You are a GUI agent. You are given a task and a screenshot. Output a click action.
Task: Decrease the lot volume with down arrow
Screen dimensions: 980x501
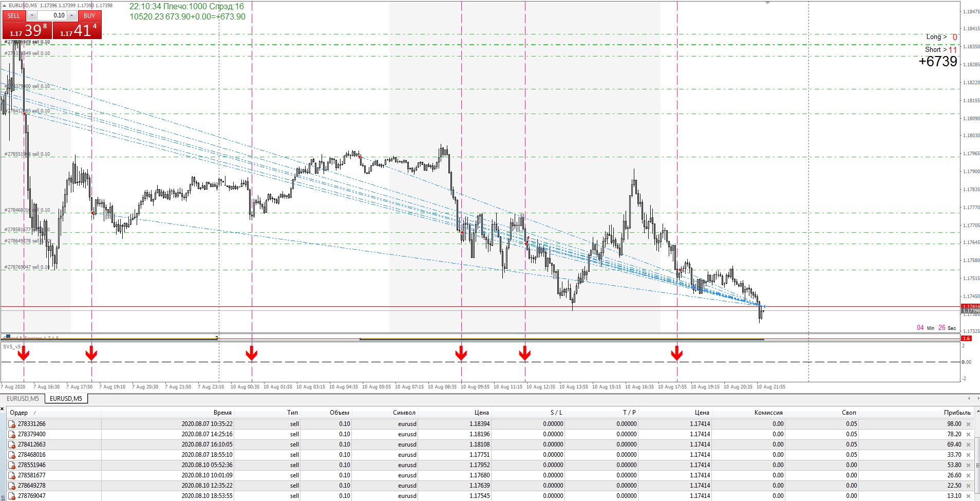32,15
